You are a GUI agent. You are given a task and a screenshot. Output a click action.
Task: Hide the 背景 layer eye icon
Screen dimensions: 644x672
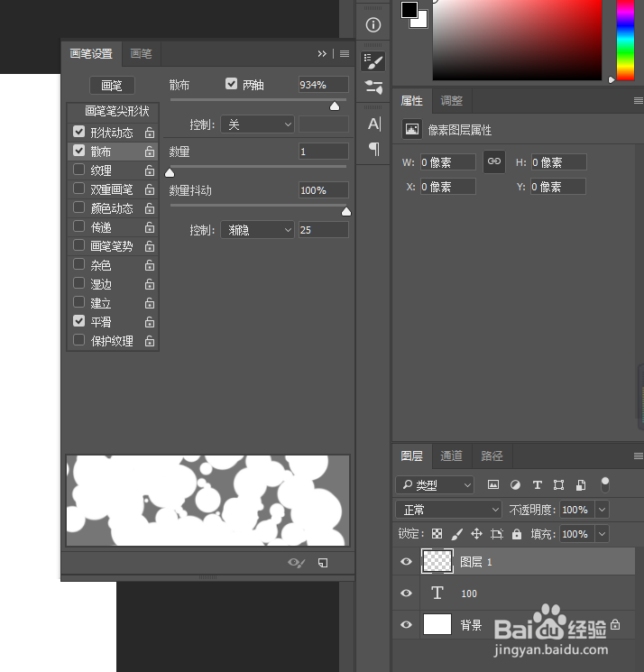[x=406, y=624]
